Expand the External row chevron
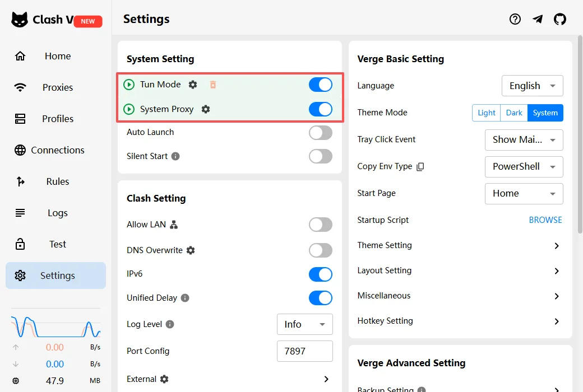Viewport: 583px width, 392px height. (326, 379)
